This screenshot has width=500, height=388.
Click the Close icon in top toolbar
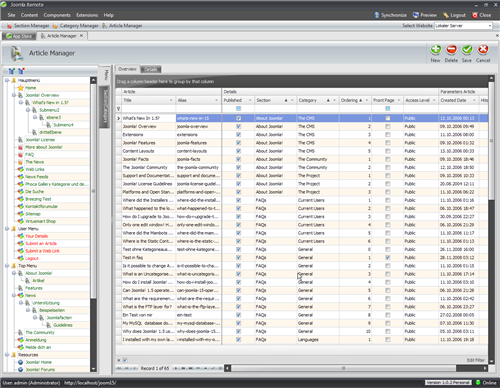[475, 15]
